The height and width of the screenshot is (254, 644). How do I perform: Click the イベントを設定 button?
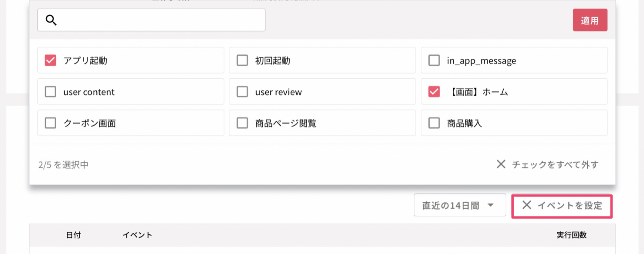click(x=562, y=206)
